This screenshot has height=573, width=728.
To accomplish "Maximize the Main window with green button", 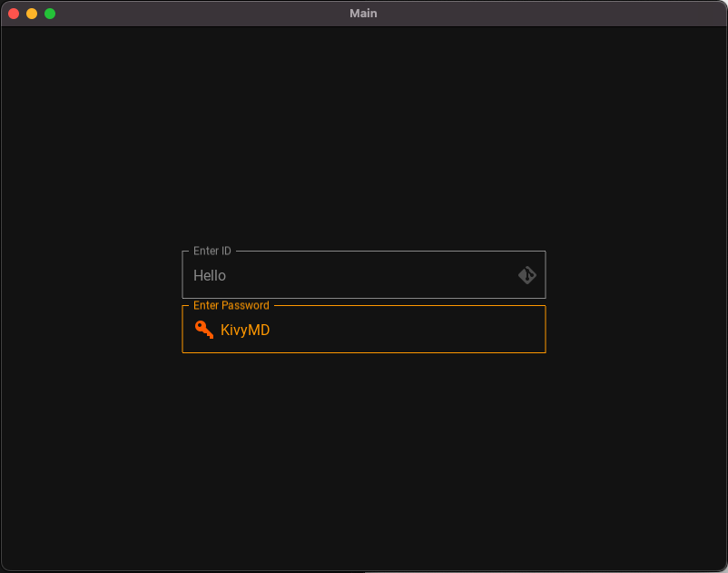I will pyautogui.click(x=50, y=14).
